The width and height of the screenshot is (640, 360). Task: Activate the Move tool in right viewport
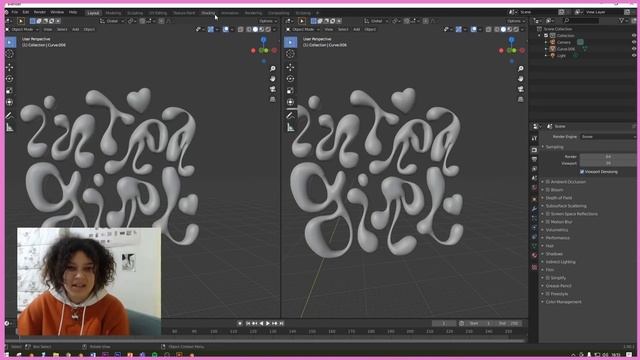pyautogui.click(x=291, y=67)
